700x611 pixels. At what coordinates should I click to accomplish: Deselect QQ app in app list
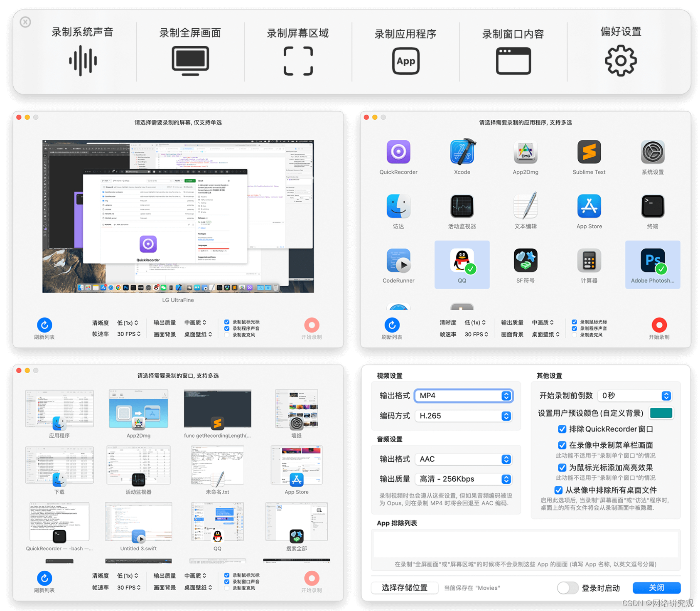click(x=462, y=265)
